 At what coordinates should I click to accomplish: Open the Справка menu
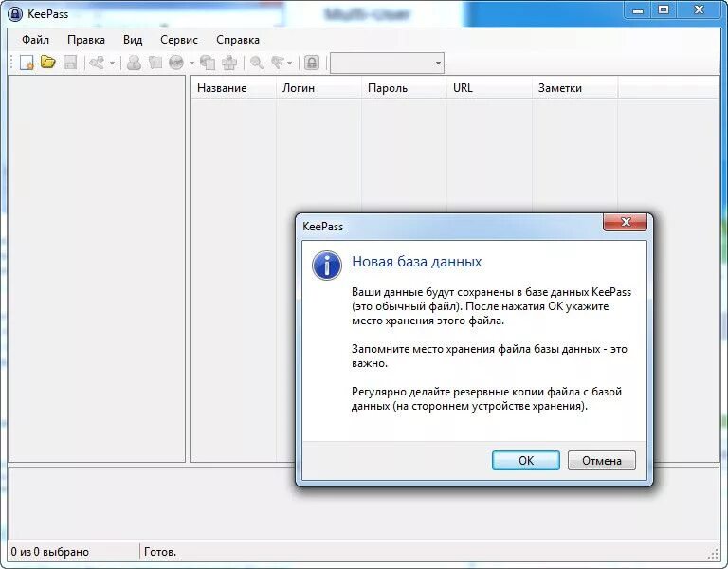[238, 40]
